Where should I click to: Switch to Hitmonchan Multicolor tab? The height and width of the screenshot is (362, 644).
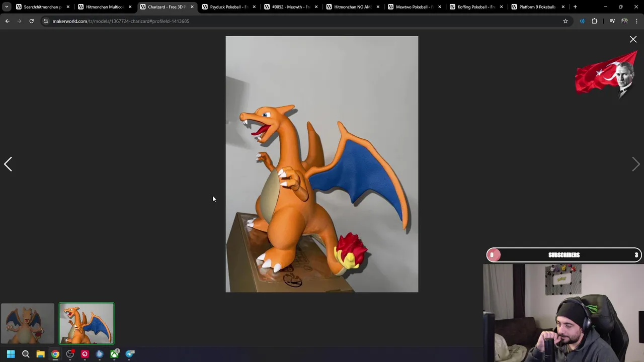(x=104, y=7)
